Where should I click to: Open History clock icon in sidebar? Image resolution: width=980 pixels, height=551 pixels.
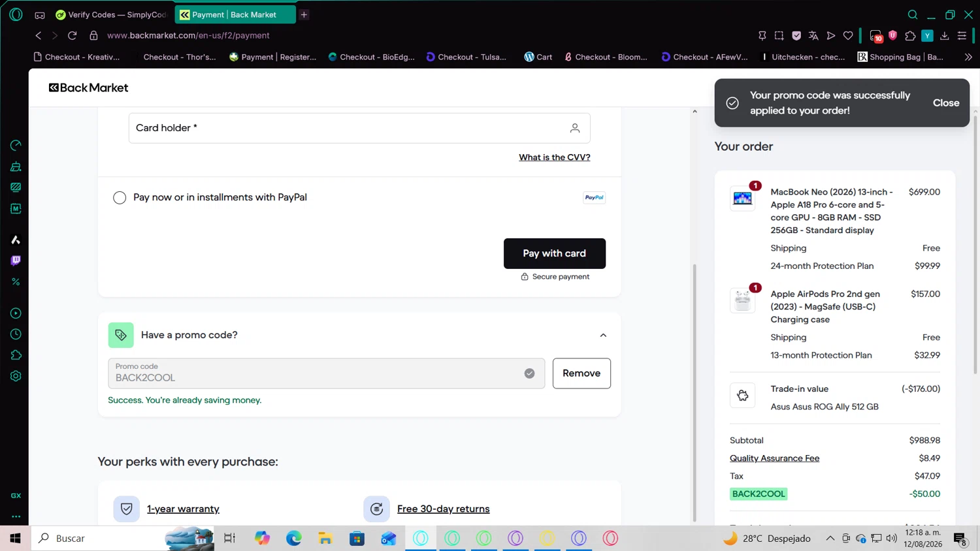coord(16,334)
